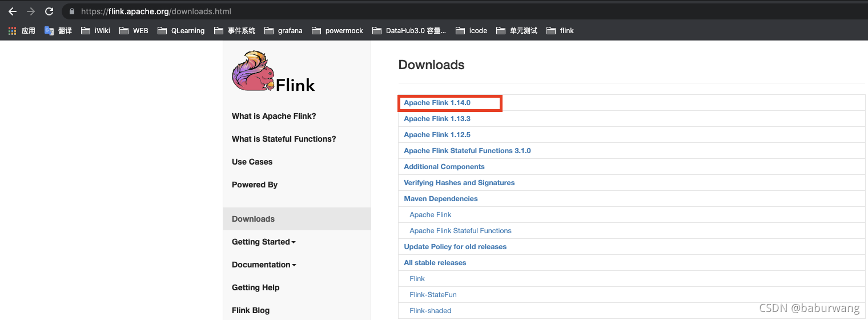868x320 pixels.
Task: Select Downloads in the sidebar
Action: 297,219
